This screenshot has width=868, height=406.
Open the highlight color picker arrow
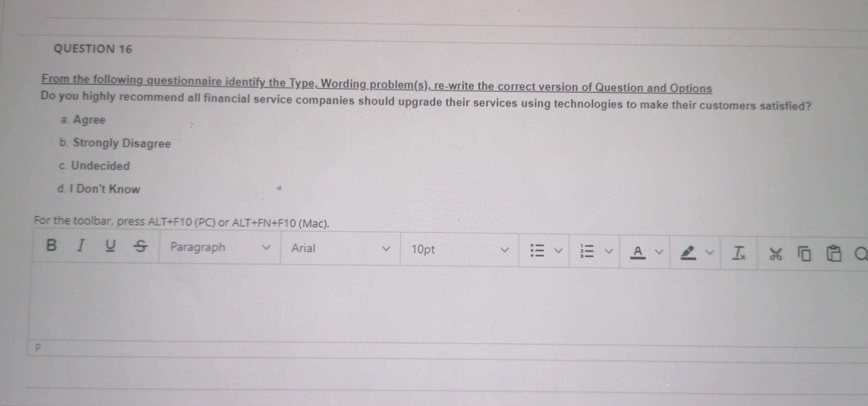click(x=710, y=252)
